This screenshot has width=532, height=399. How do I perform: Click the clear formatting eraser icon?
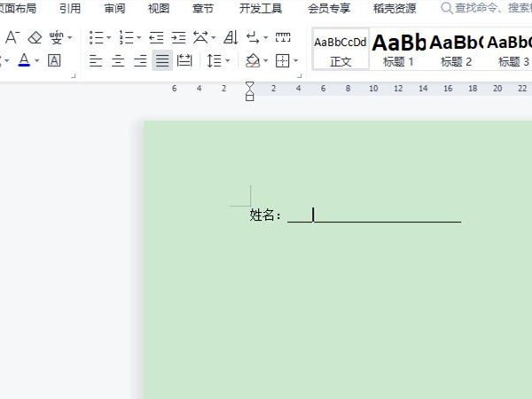(x=35, y=37)
